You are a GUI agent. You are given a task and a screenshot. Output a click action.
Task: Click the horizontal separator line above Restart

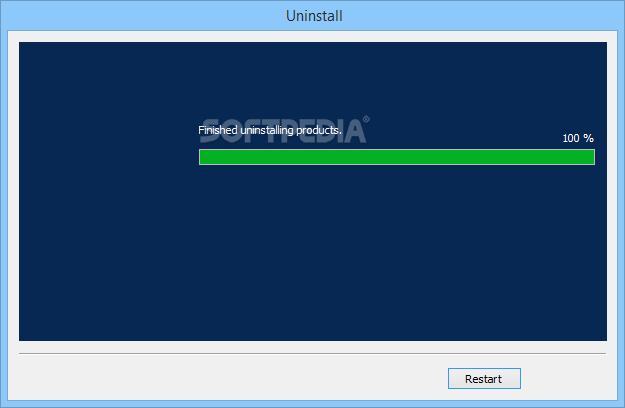point(312,353)
